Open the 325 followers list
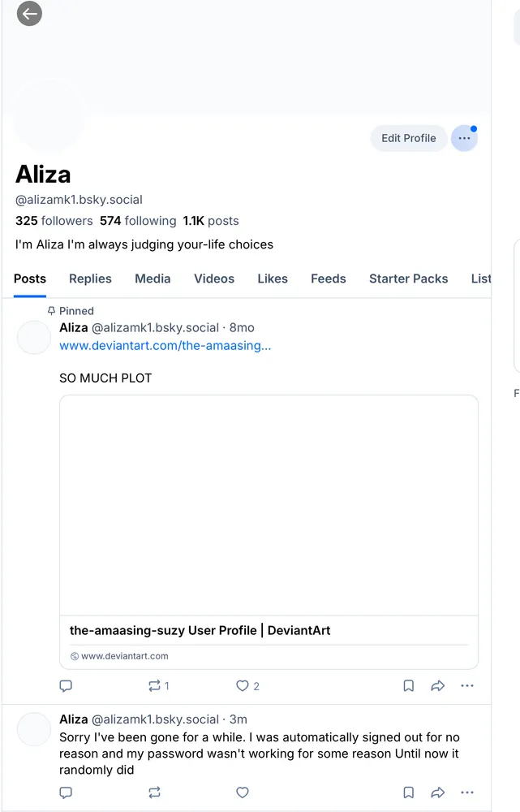The width and height of the screenshot is (520, 812). pyautogui.click(x=54, y=221)
